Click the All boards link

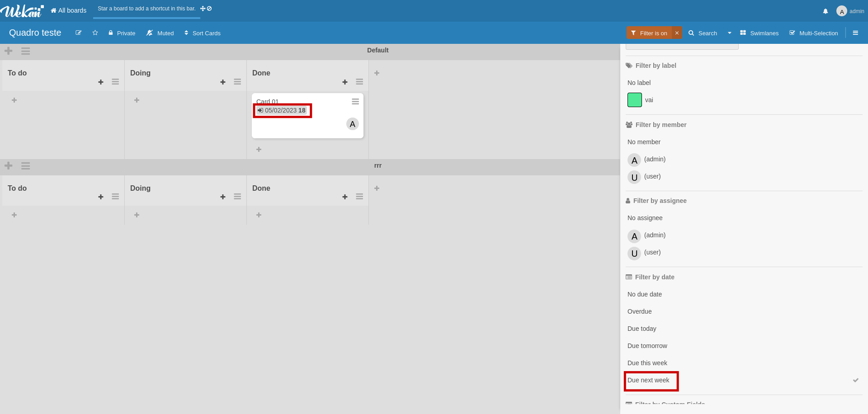pyautogui.click(x=68, y=10)
